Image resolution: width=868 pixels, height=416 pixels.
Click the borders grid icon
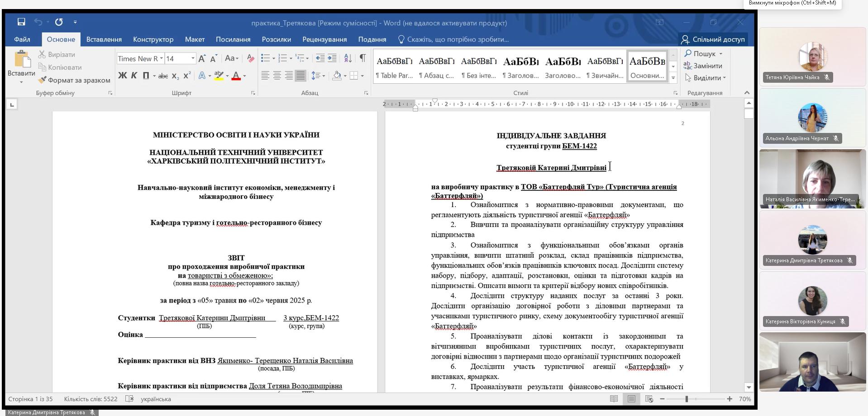(x=354, y=76)
